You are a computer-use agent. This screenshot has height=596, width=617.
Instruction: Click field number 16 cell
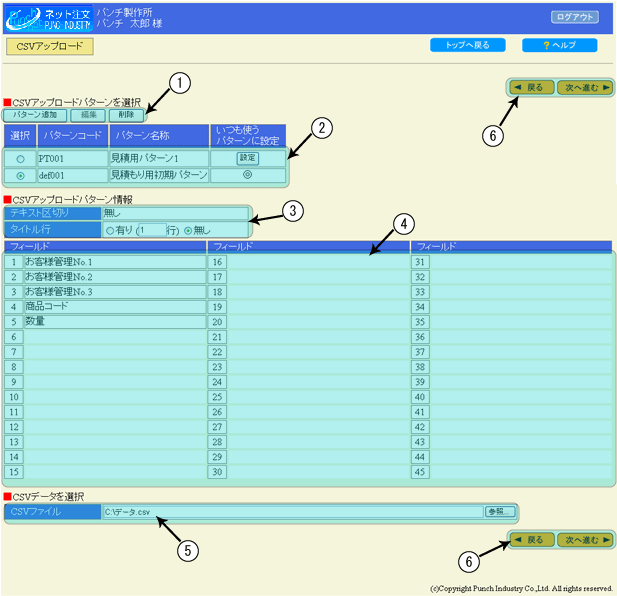[217, 262]
